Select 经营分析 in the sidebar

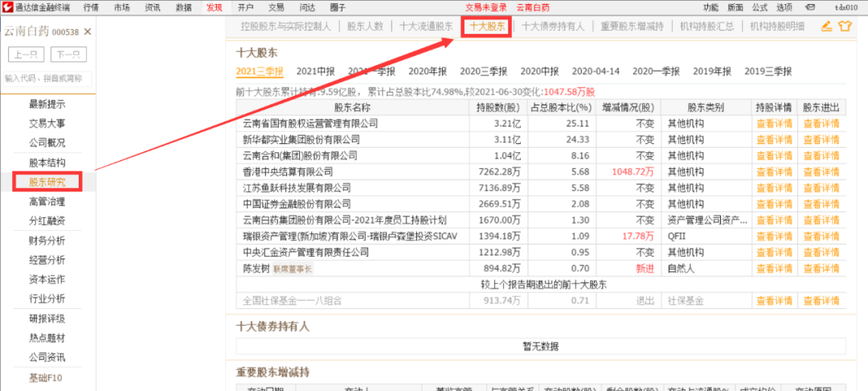tap(47, 260)
